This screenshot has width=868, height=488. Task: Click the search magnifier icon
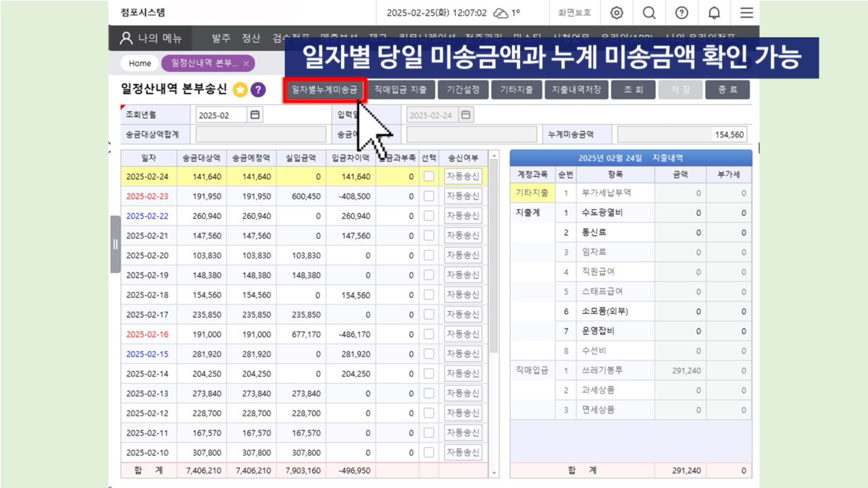649,13
